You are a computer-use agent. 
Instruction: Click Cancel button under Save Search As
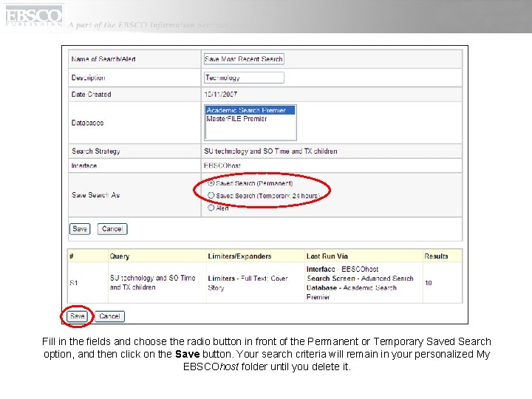(x=112, y=229)
